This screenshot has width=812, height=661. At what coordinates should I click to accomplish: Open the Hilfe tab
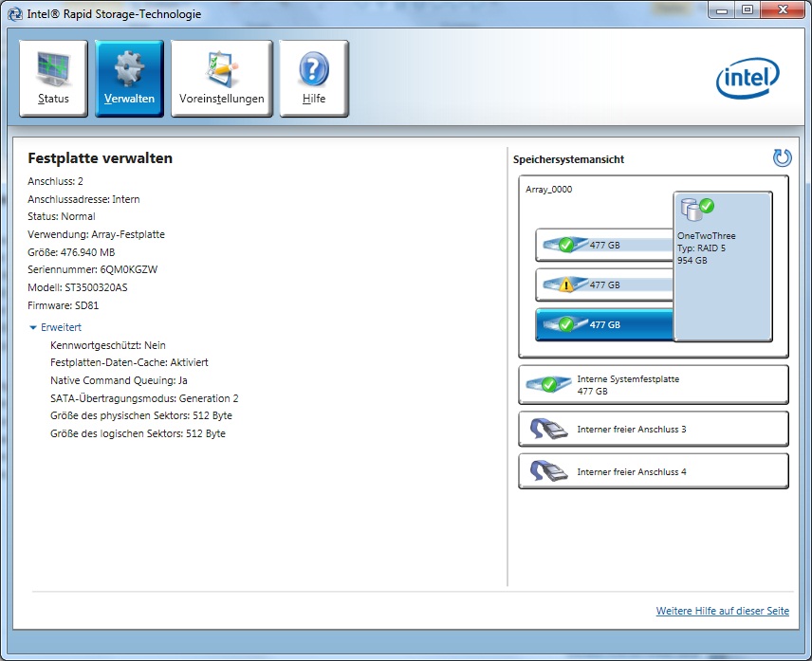(x=314, y=79)
